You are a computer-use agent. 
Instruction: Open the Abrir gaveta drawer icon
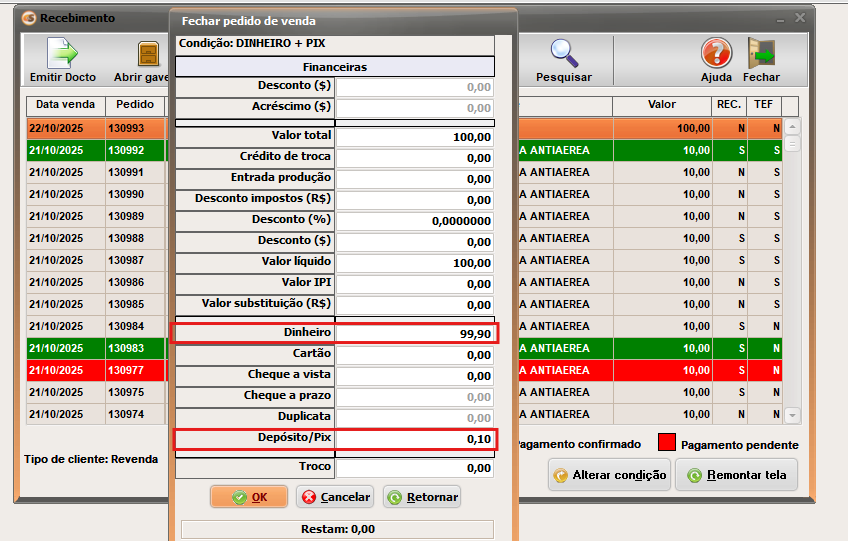[147, 54]
